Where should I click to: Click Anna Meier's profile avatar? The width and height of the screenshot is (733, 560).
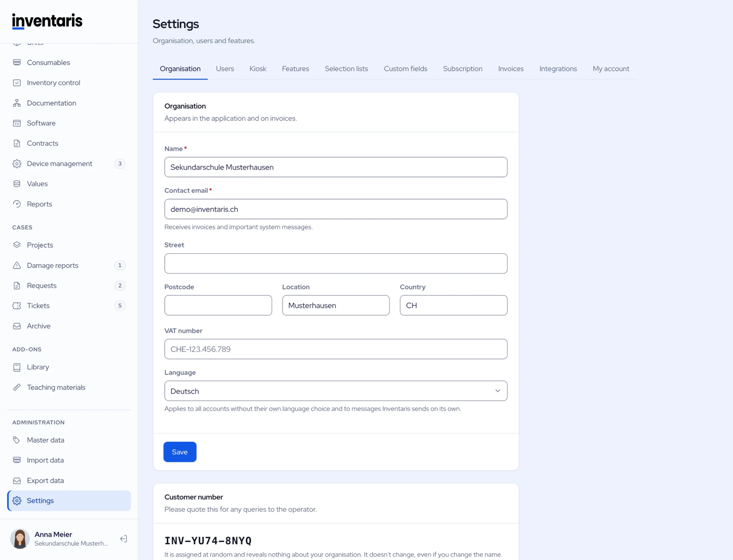point(20,539)
